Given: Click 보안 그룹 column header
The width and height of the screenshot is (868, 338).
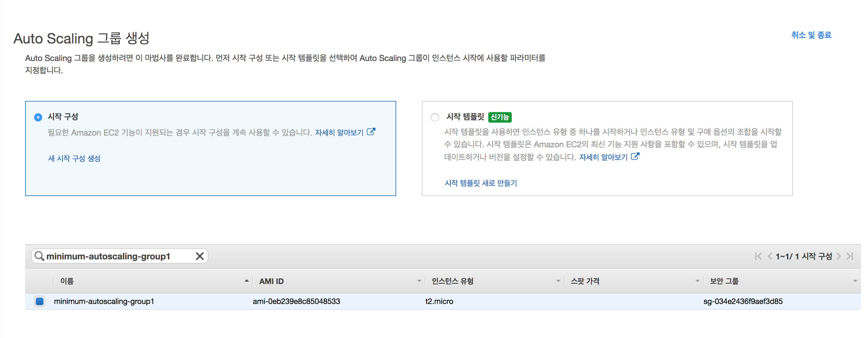Looking at the screenshot, I should (x=724, y=281).
